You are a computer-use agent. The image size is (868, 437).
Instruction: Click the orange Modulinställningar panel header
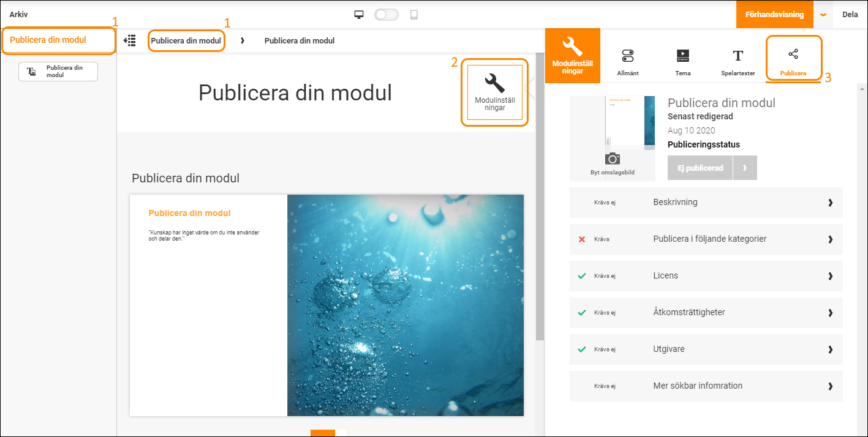point(573,56)
